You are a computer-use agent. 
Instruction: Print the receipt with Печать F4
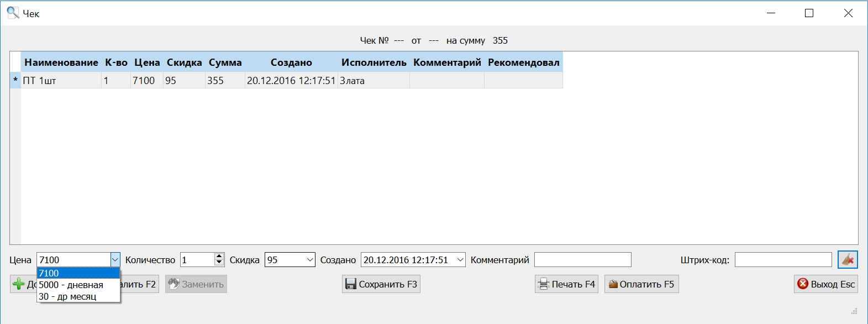point(566,284)
